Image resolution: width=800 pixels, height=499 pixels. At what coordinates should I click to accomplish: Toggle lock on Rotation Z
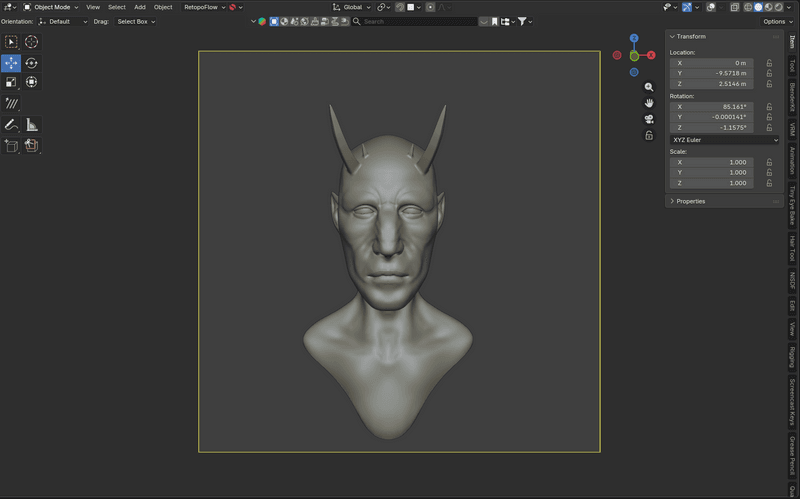tap(769, 128)
